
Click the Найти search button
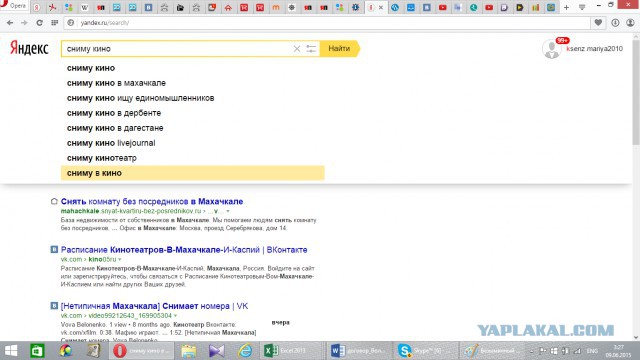[x=340, y=49]
